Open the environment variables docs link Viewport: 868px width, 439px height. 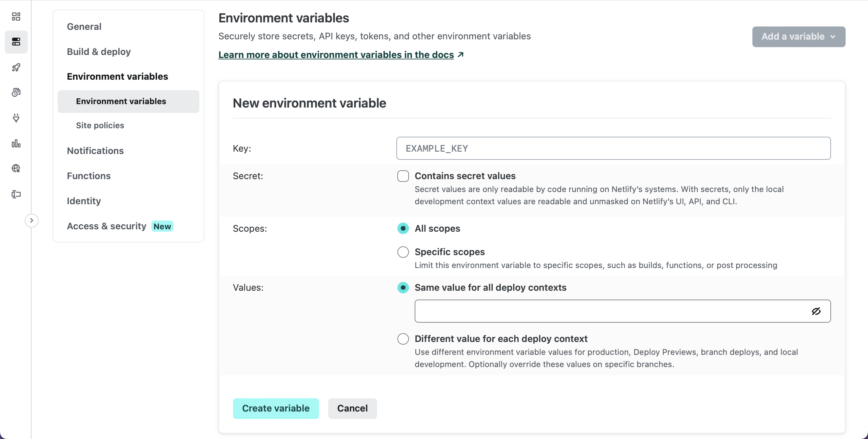pyautogui.click(x=336, y=55)
